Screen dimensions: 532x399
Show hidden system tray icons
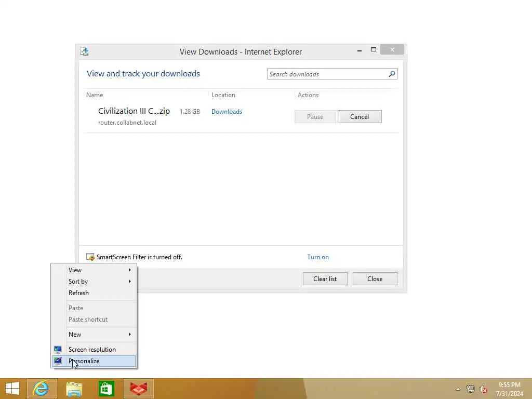click(x=458, y=389)
